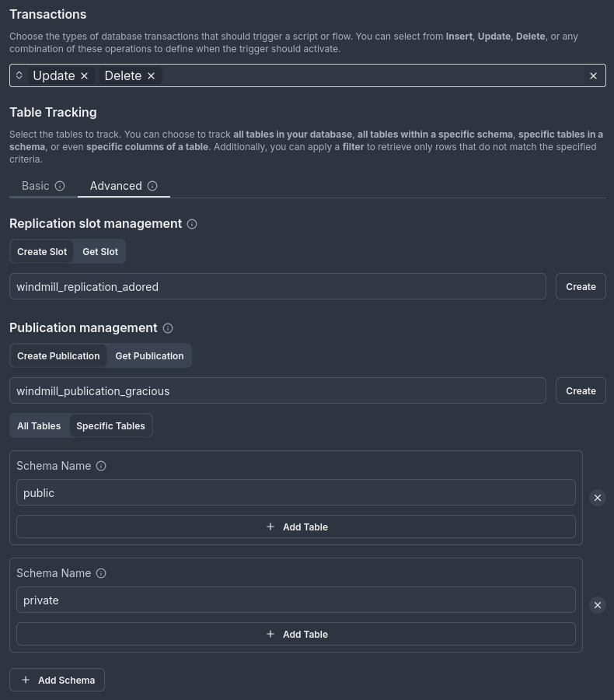Click the plus icon on Add Schema
Viewport: 614px width, 700px height.
click(x=26, y=680)
